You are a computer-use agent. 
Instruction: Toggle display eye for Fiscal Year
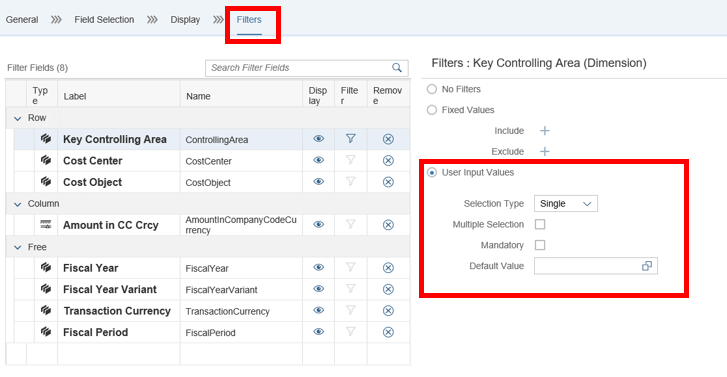tap(319, 267)
